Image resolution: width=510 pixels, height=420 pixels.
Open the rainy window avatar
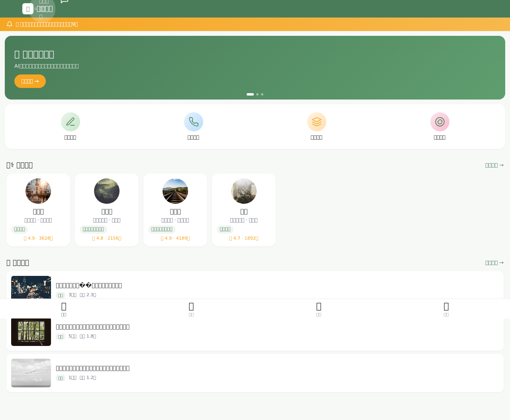(244, 191)
